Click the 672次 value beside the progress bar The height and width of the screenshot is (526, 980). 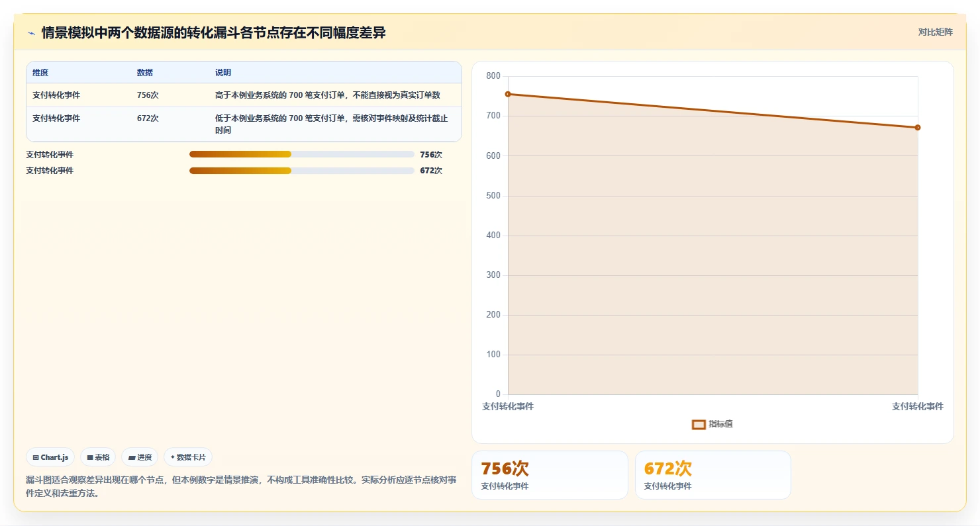[x=431, y=171]
